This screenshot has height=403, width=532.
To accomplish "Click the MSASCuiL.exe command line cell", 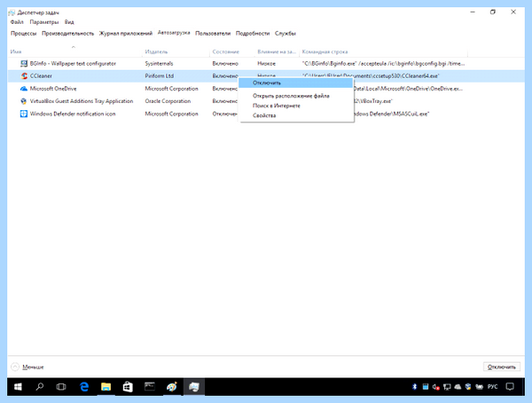I will pos(392,114).
